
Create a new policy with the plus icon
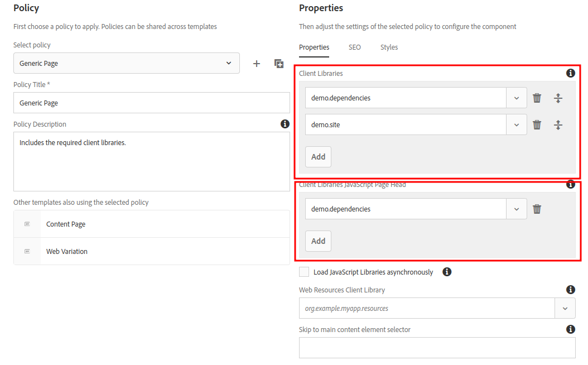(256, 63)
